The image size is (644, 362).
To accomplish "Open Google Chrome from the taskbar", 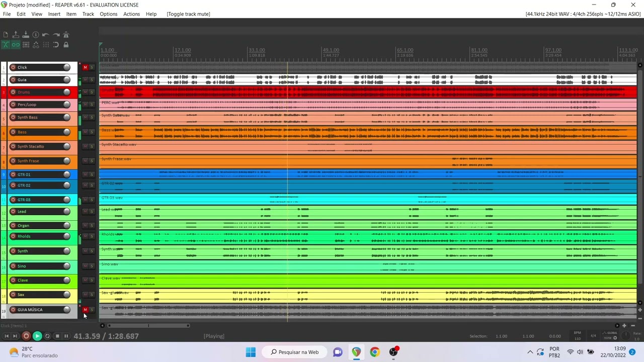I will [x=375, y=352].
